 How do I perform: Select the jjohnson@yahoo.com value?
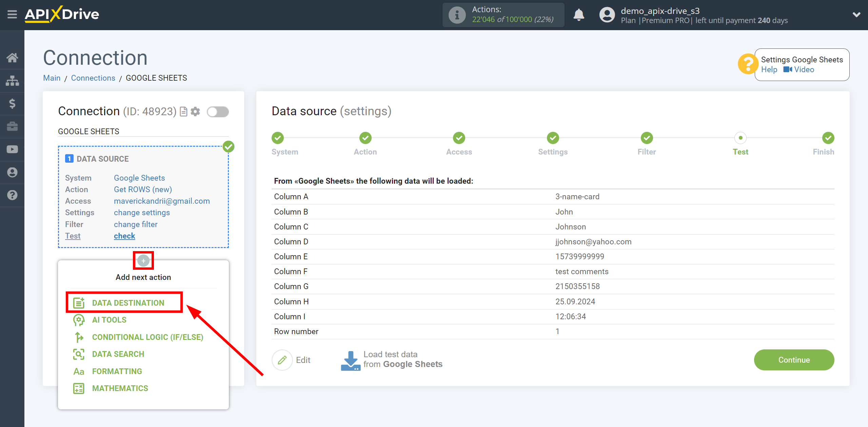click(x=593, y=242)
